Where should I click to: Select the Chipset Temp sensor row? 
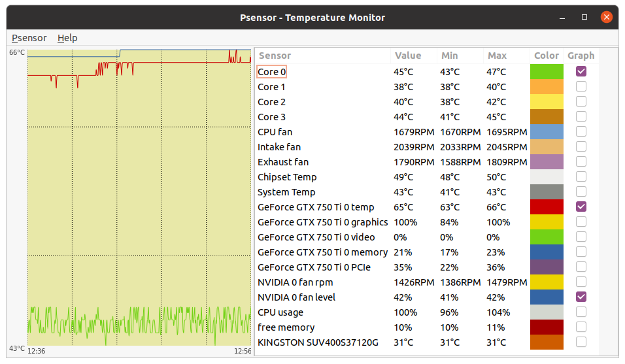pos(287,177)
